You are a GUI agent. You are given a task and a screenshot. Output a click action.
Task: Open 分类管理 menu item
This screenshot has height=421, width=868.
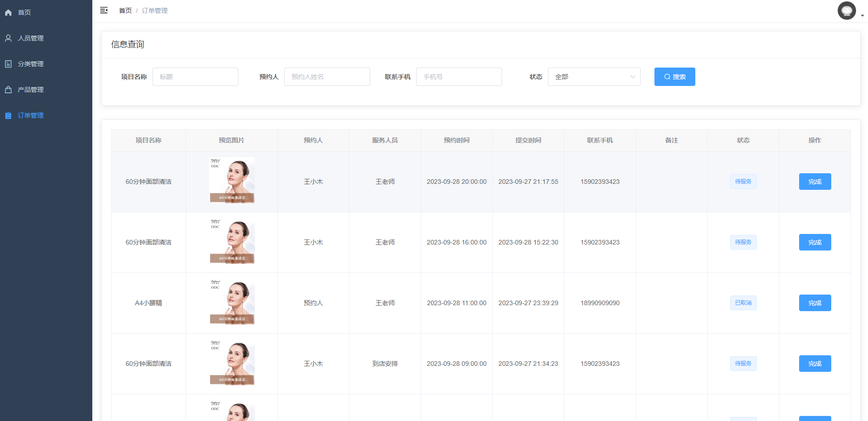tap(46, 64)
